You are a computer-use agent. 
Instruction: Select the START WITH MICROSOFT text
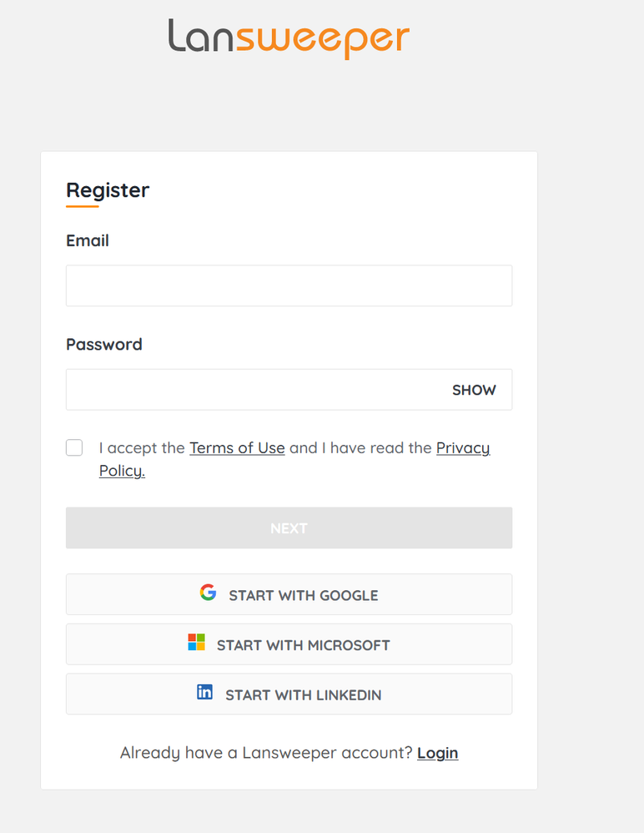(x=304, y=645)
